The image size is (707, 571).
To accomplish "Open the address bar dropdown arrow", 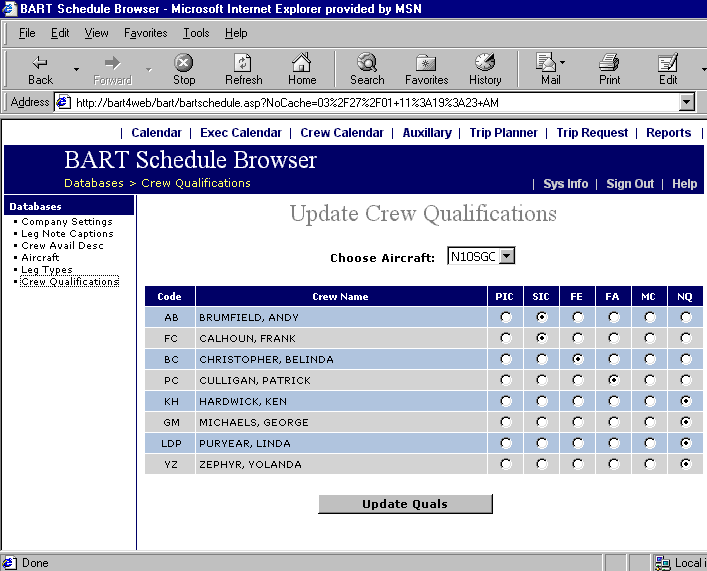I will tap(686, 102).
